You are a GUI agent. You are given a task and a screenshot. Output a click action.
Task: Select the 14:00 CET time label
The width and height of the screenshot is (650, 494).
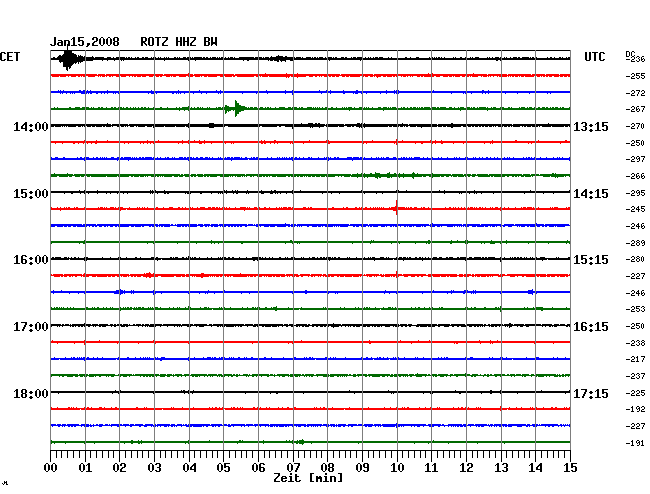[x=31, y=127]
